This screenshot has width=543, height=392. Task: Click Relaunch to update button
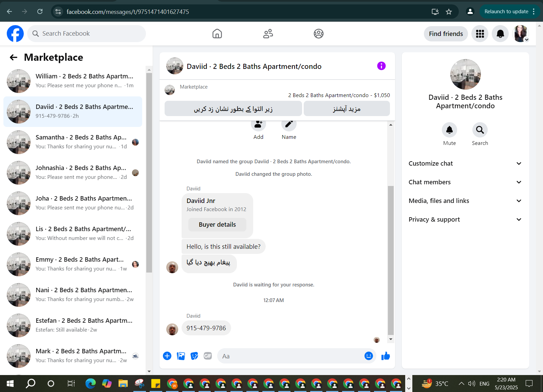pos(506,12)
